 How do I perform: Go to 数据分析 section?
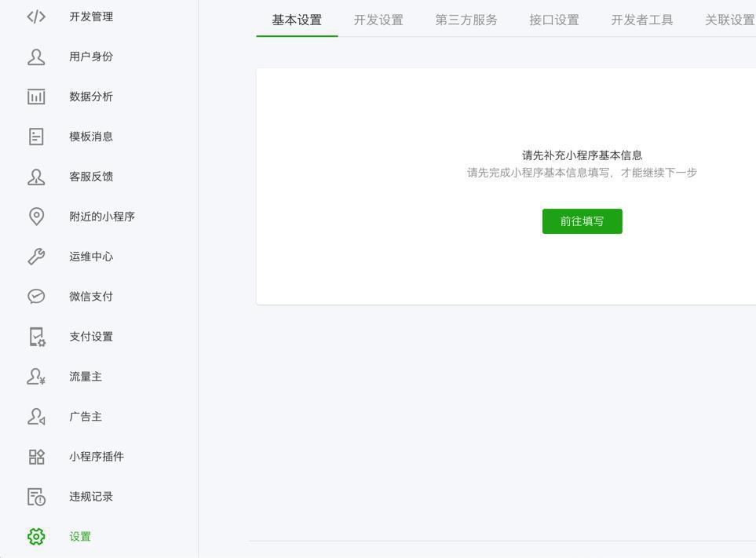point(91,97)
